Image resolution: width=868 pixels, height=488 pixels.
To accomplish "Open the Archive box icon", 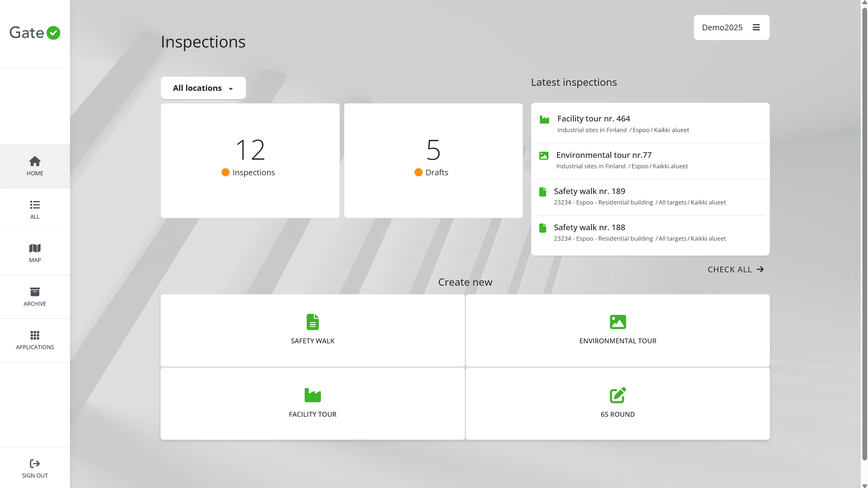I will [35, 292].
